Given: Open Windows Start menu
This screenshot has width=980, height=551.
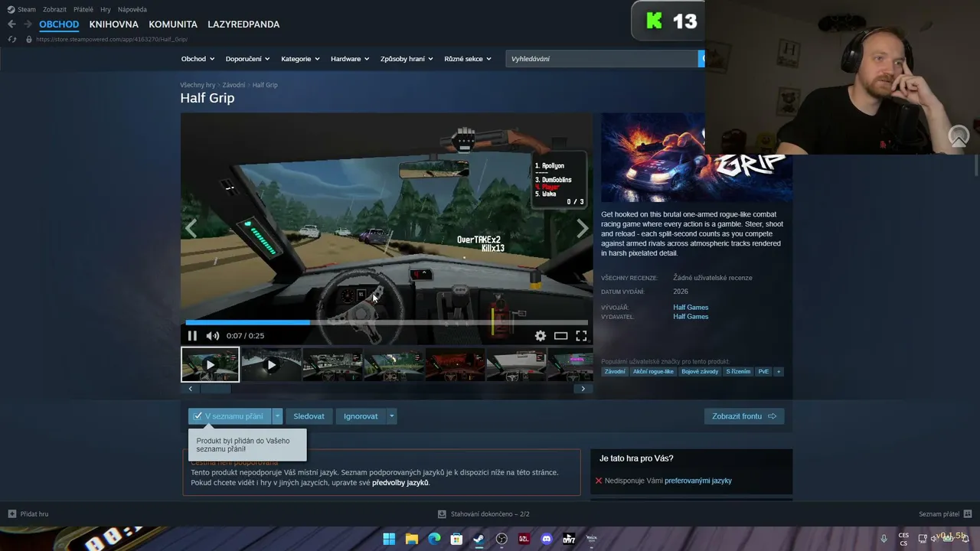Looking at the screenshot, I should coord(389,539).
